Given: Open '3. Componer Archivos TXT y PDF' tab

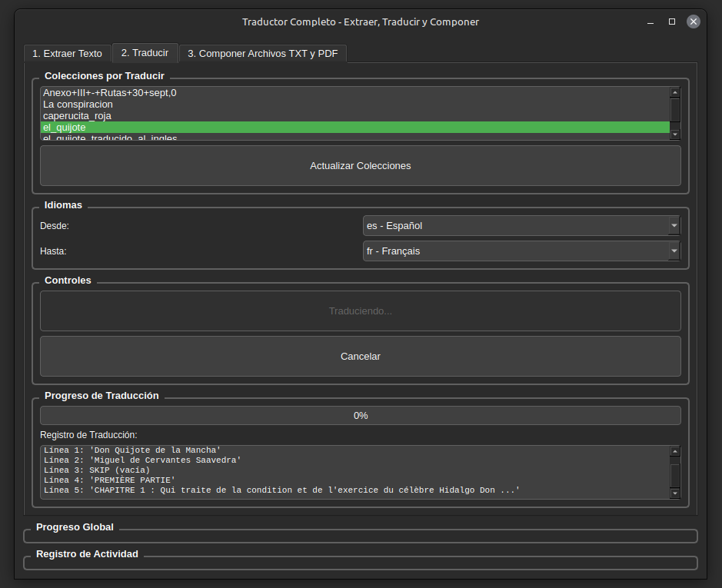Looking at the screenshot, I should coord(263,54).
